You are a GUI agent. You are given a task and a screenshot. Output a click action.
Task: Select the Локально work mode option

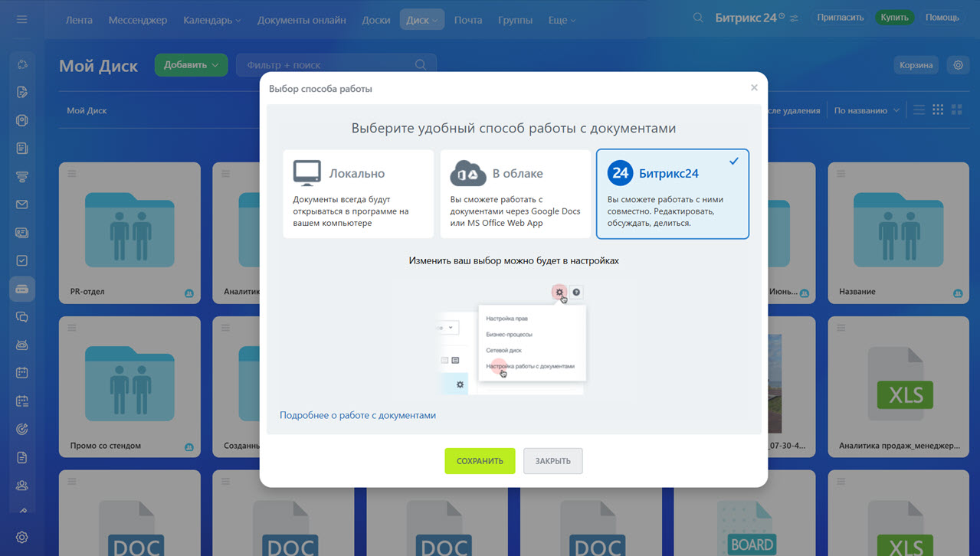(358, 194)
